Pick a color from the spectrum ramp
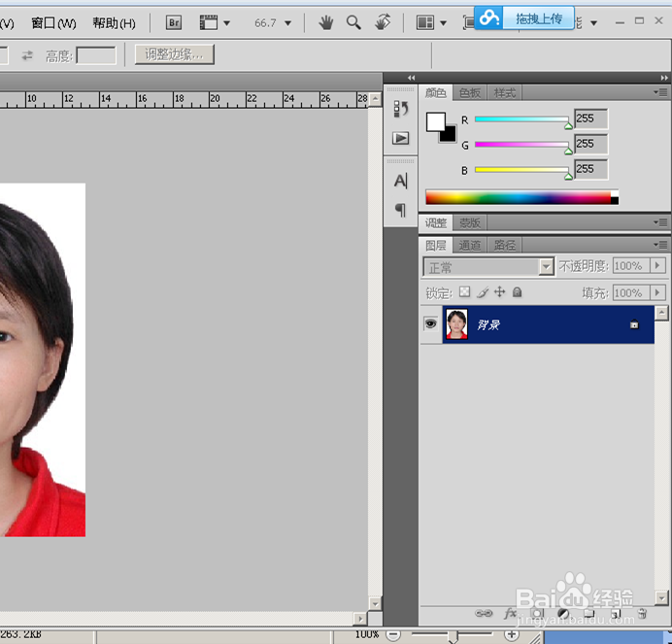The image size is (672, 644). (521, 197)
